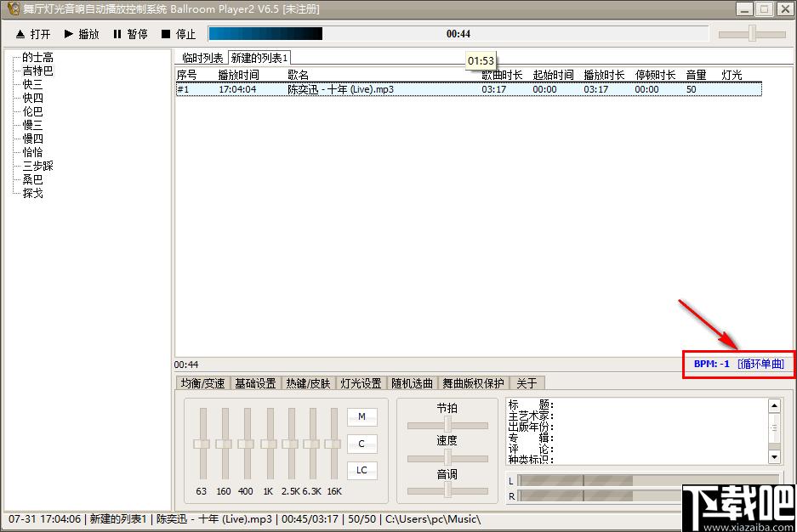Click the 歌名 column header
Viewport: 797px width, 532px height.
click(298, 75)
